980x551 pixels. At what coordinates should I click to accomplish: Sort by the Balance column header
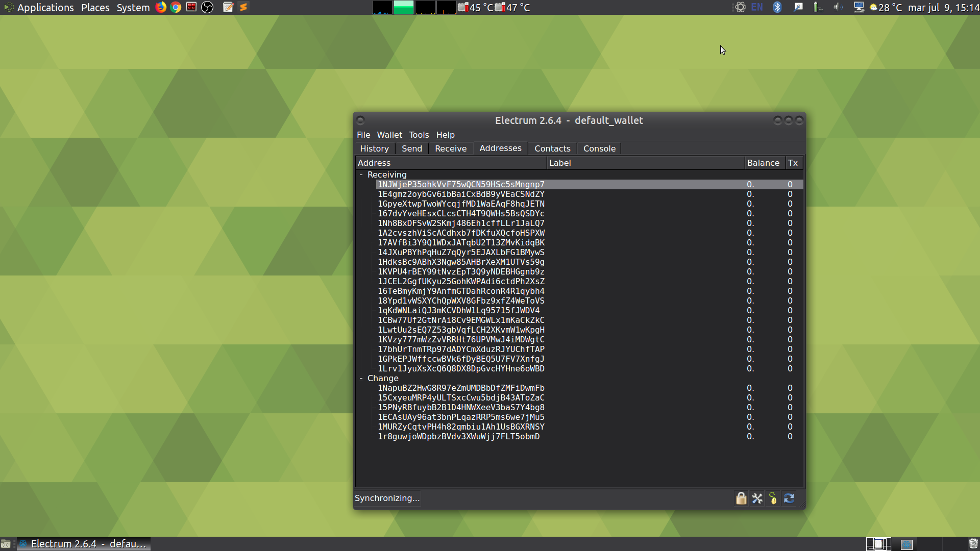[765, 163]
